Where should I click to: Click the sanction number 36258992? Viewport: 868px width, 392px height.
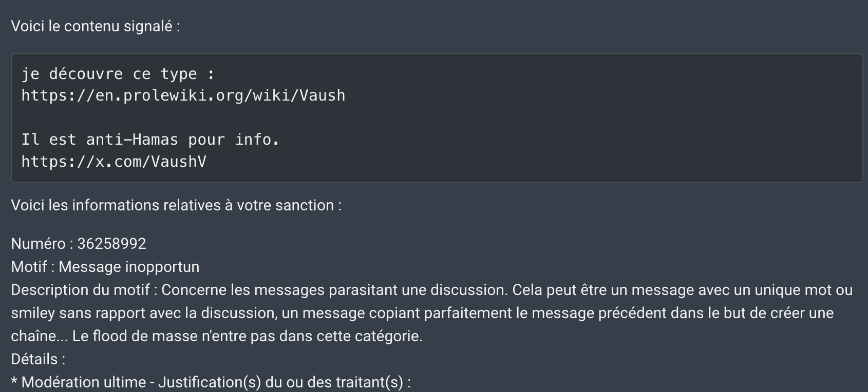(x=111, y=243)
